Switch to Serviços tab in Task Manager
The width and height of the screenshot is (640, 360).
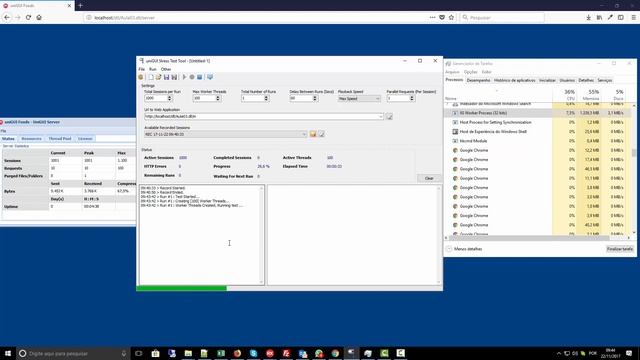(605, 80)
